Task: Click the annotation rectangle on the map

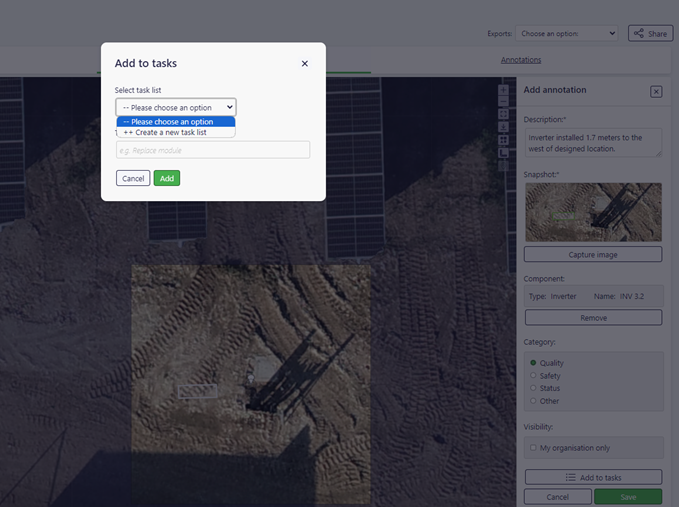Action: pyautogui.click(x=197, y=391)
